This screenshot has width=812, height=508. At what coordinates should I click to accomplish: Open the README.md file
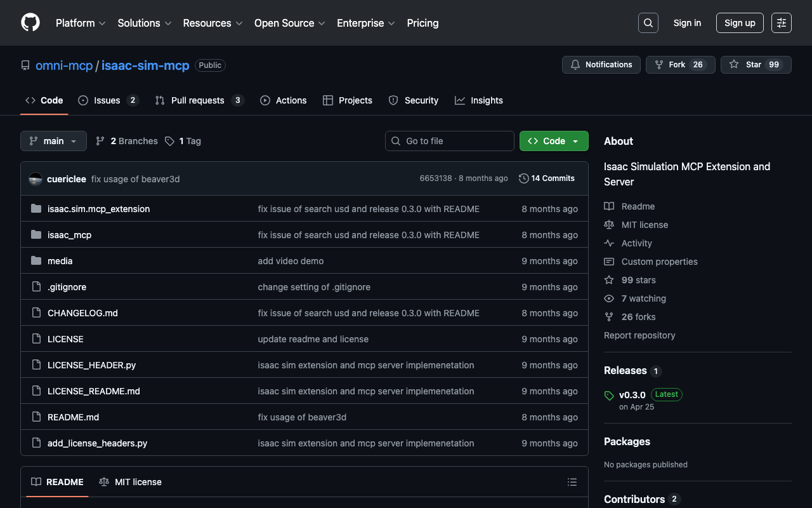pos(73,417)
